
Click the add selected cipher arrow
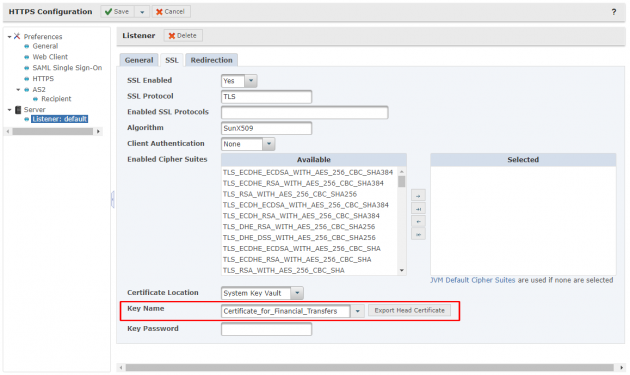coord(418,196)
